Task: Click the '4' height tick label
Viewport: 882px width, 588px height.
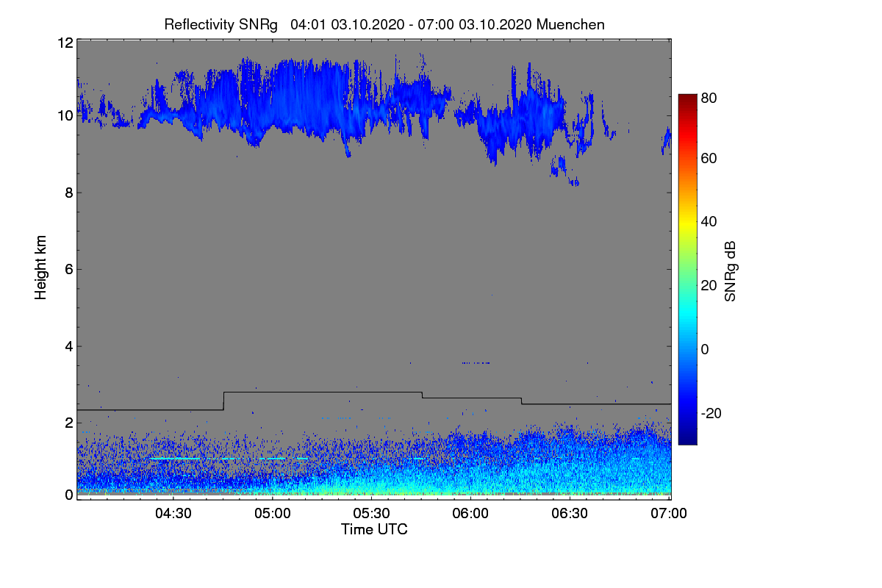Action: coord(68,346)
